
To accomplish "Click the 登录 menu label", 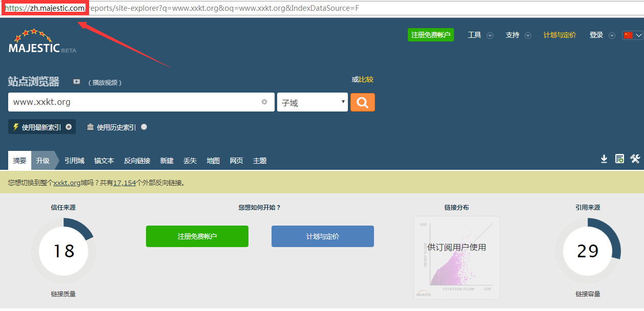I will click(x=596, y=35).
